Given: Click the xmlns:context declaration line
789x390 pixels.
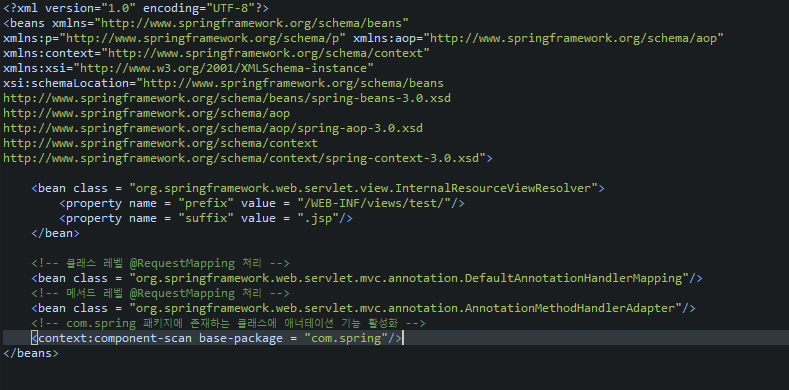Looking at the screenshot, I should [x=216, y=53].
